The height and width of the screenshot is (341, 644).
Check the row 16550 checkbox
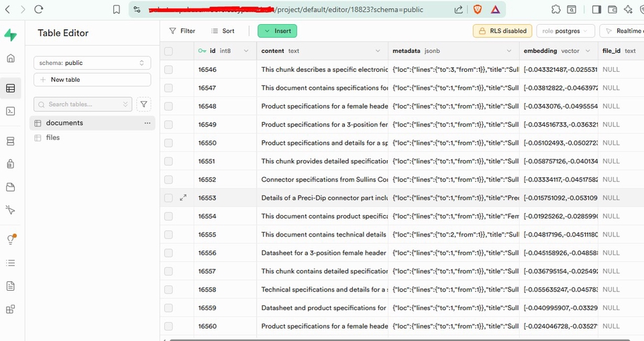click(x=168, y=143)
